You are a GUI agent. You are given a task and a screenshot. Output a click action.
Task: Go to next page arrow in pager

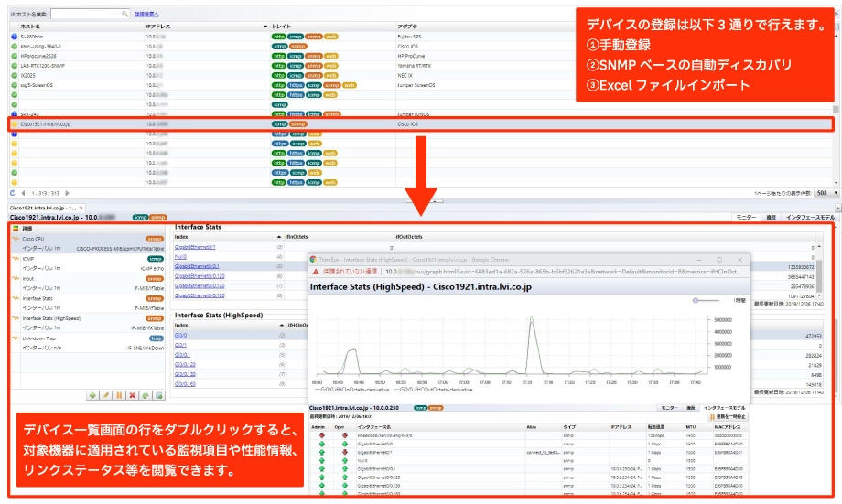pyautogui.click(x=67, y=193)
